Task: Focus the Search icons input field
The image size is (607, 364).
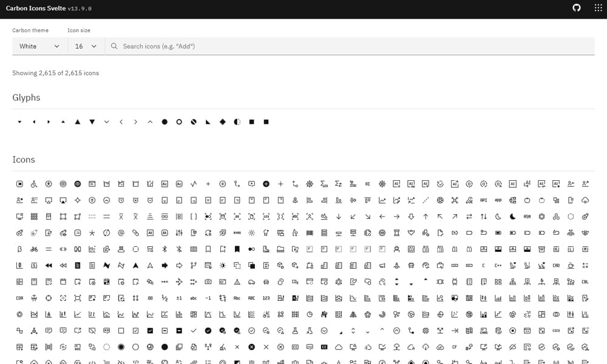Action: click(x=350, y=46)
